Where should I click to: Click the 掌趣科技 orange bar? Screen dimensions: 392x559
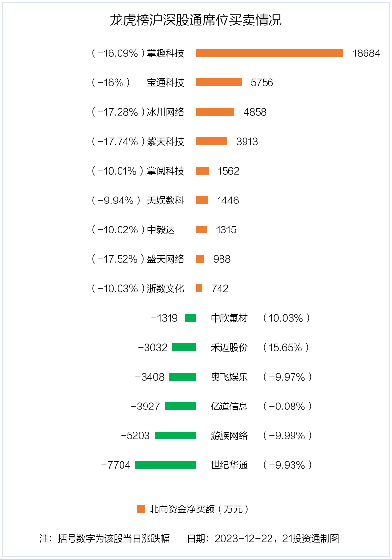coord(269,53)
